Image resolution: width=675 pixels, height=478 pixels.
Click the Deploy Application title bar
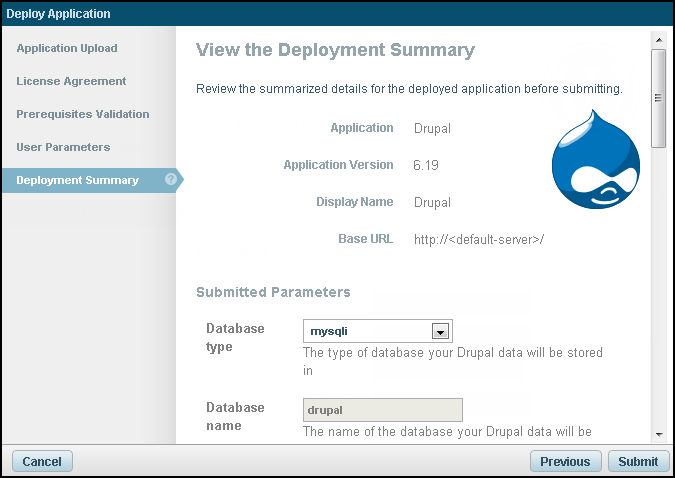point(337,14)
